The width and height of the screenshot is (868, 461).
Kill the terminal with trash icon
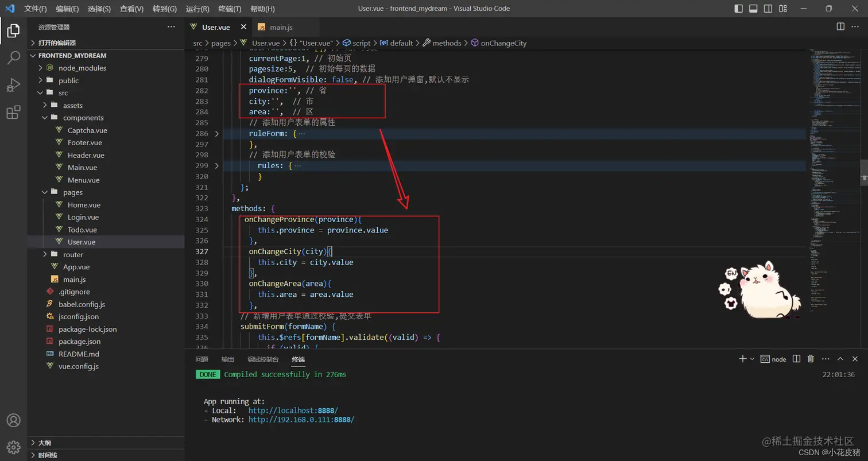pos(811,359)
